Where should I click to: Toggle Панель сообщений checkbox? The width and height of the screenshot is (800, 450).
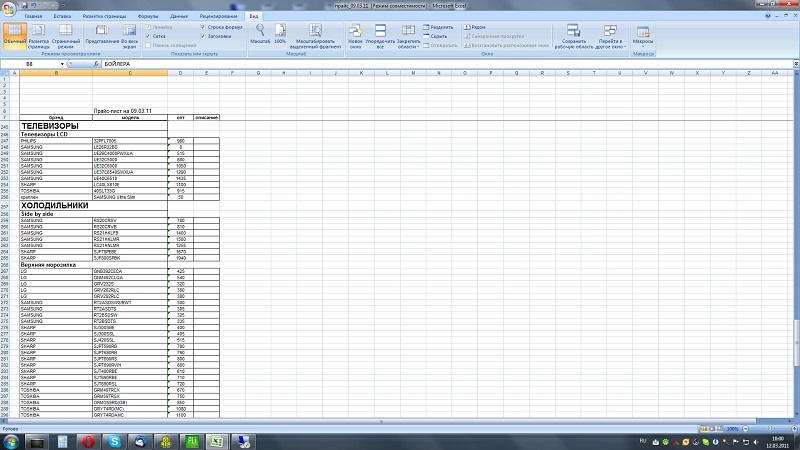148,45
